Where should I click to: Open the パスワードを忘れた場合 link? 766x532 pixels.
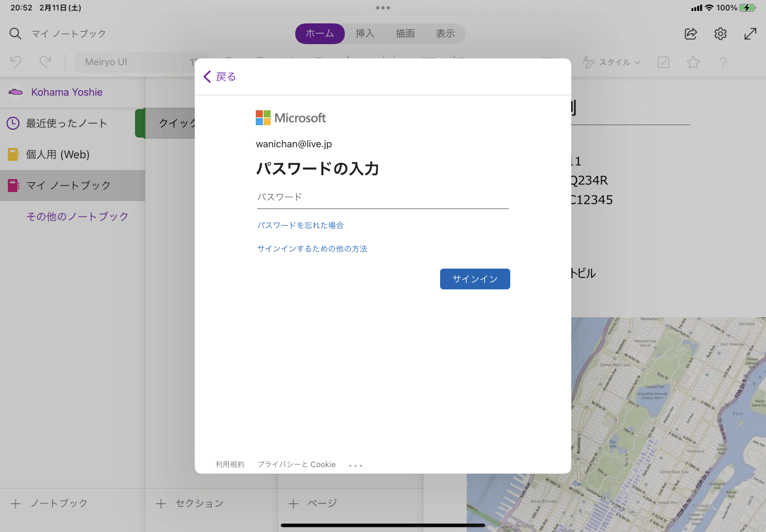pos(301,225)
